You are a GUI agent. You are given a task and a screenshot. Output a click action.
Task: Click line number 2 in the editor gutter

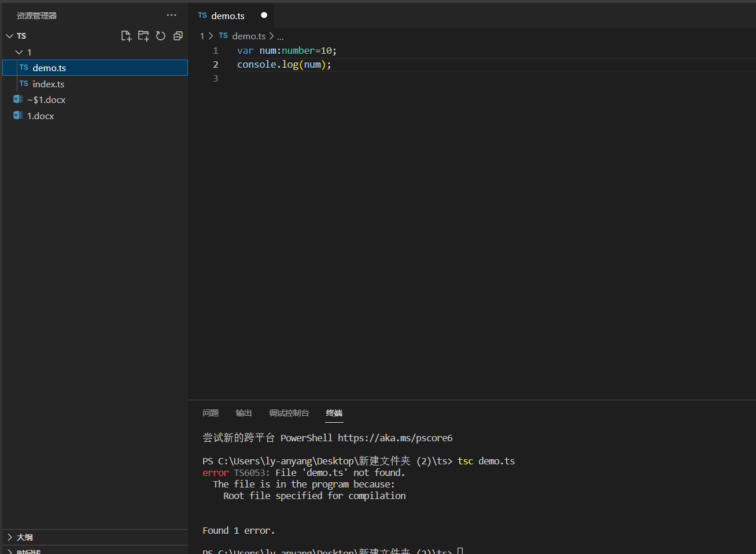(x=216, y=65)
